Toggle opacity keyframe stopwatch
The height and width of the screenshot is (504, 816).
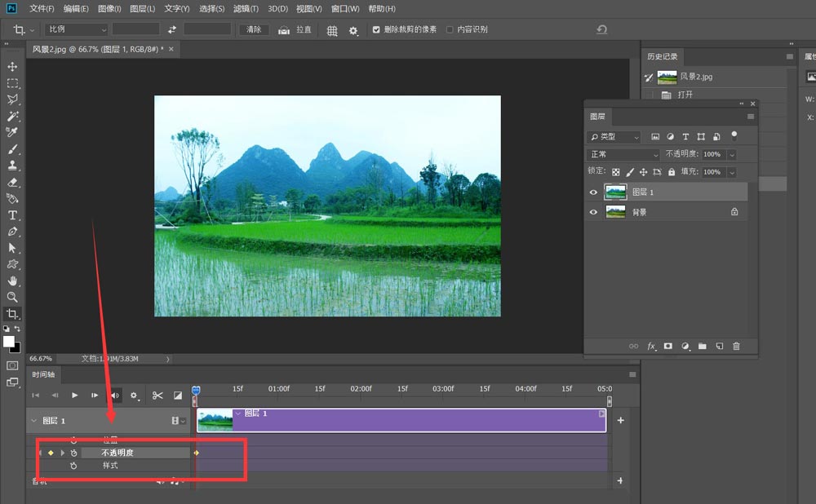point(74,453)
